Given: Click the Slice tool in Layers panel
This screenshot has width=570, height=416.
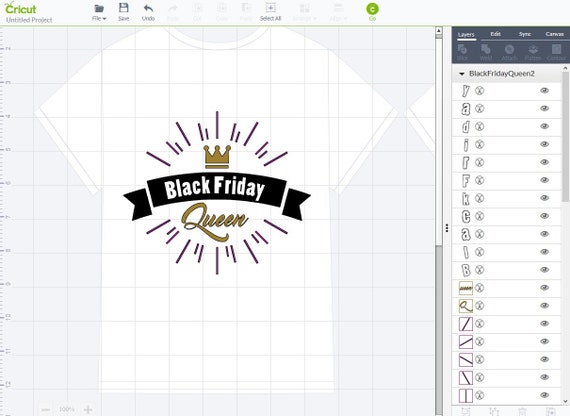Looking at the screenshot, I should 462,52.
